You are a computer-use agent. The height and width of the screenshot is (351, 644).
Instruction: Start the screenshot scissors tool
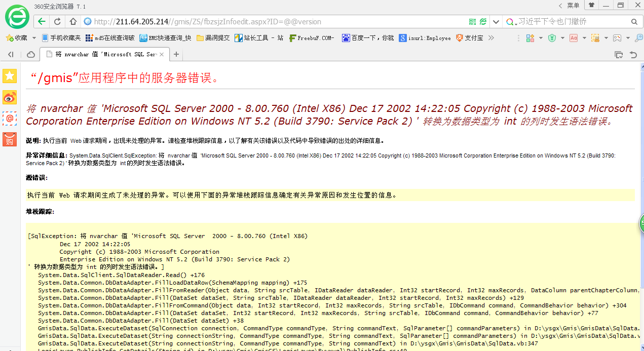coord(595,38)
